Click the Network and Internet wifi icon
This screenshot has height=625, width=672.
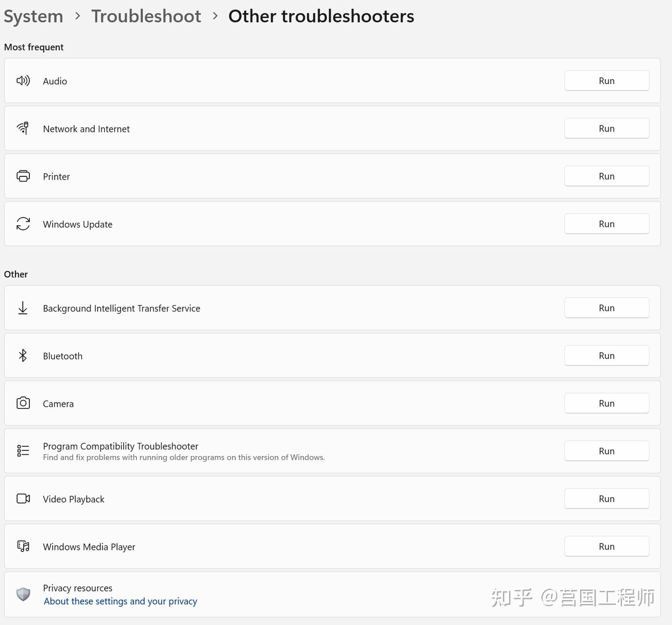coord(23,128)
